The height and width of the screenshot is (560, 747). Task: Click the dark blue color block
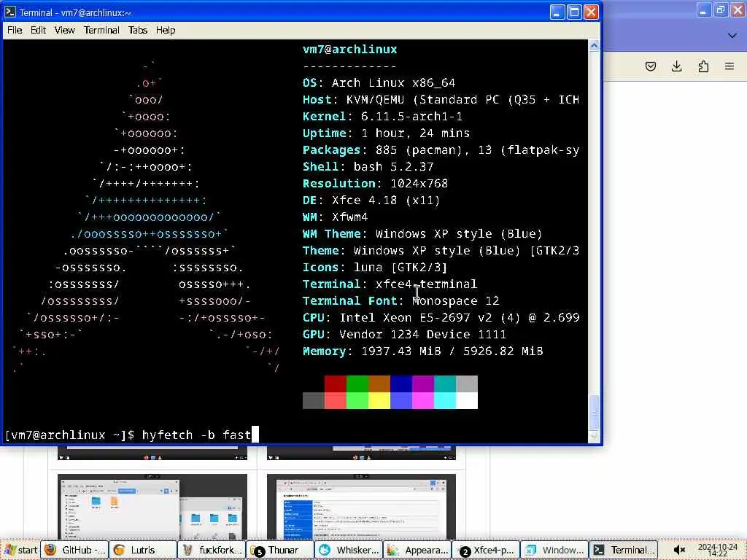[x=401, y=384]
